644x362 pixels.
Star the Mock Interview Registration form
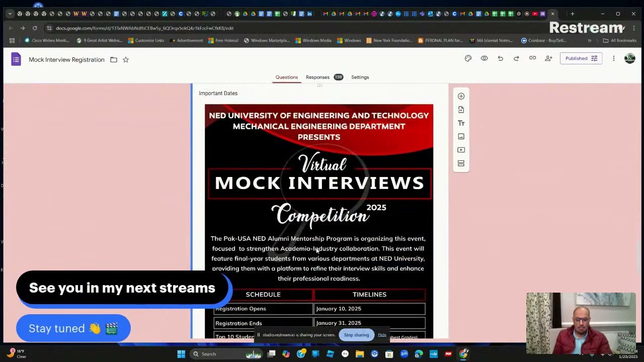tap(126, 59)
